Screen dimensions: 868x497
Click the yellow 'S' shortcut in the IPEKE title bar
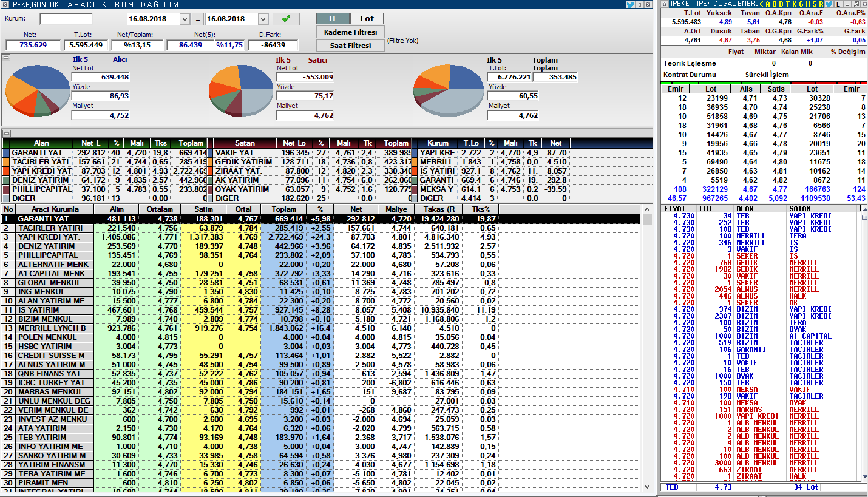click(x=815, y=4)
